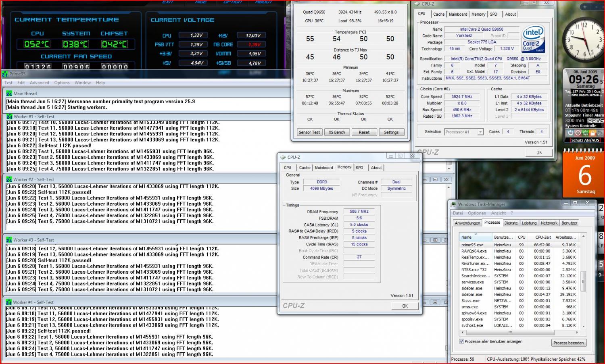Click the Task-Manager scroll down arrow
Screen dimensions: 605x364
pos(583,326)
